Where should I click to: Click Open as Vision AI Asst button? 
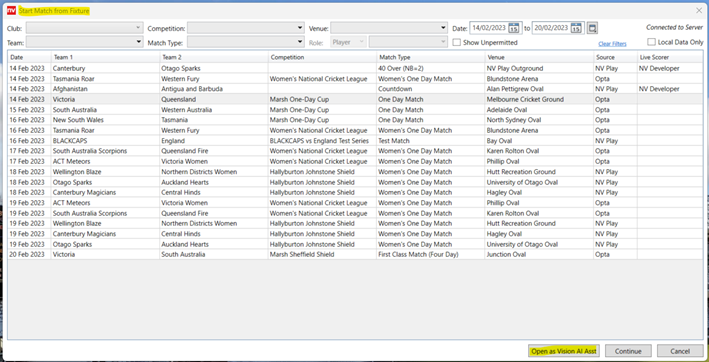[563, 351]
